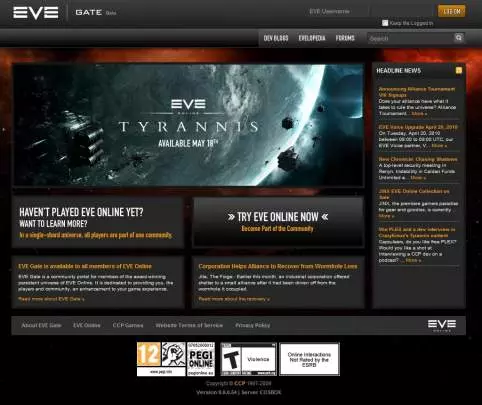This screenshot has height=405, width=482.
Task: Click the Online Interactions Not Rated ESRB box
Action: click(309, 359)
